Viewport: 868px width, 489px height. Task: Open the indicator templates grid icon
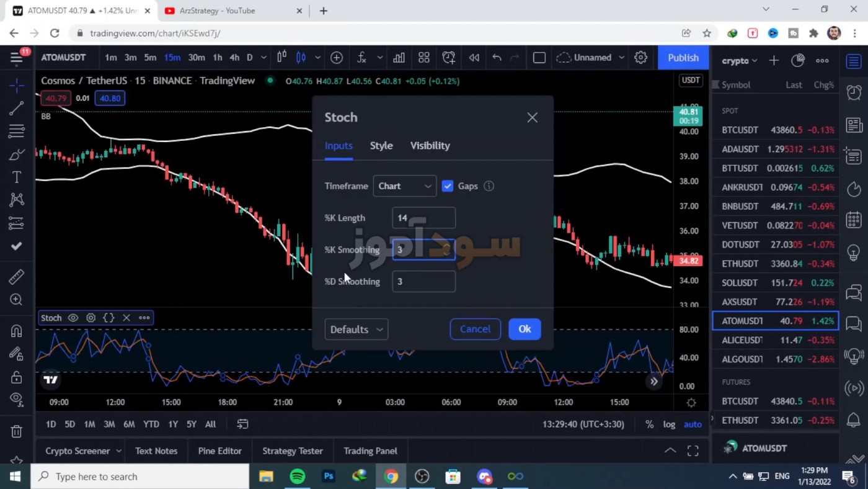pyautogui.click(x=424, y=58)
